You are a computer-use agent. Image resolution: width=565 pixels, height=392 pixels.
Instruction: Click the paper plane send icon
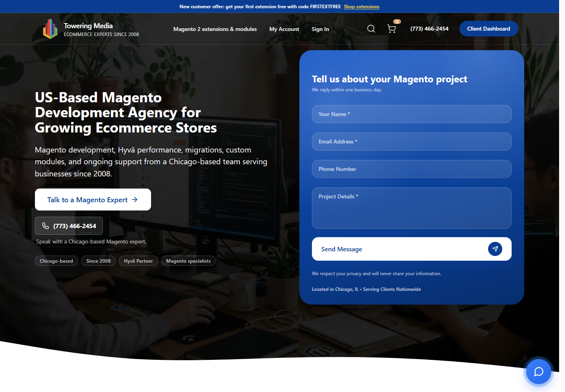(495, 249)
